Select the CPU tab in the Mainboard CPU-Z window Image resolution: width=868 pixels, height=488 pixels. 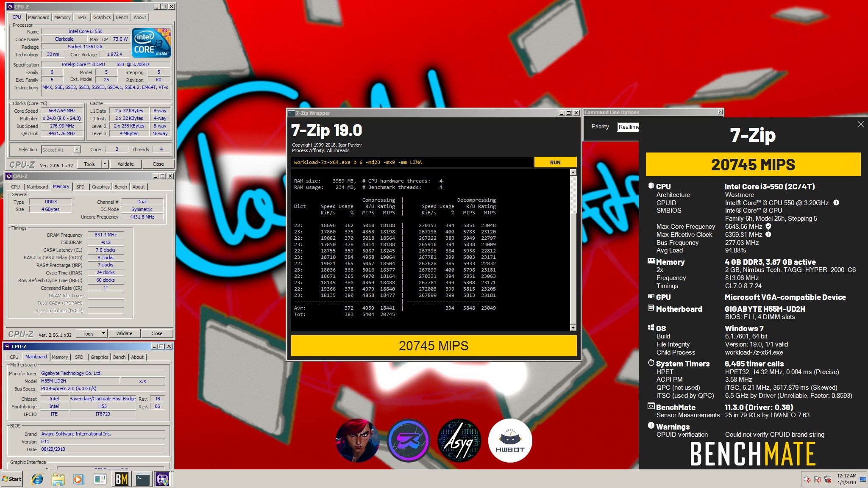[14, 357]
